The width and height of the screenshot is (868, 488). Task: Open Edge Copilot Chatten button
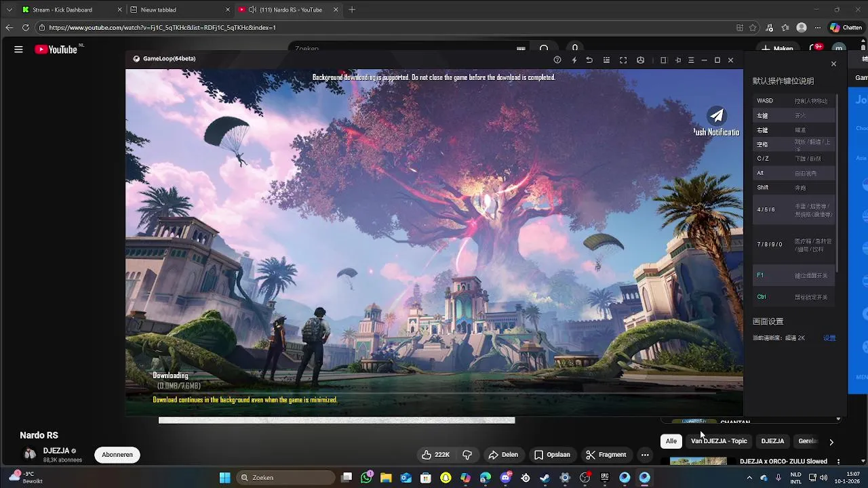tap(846, 28)
